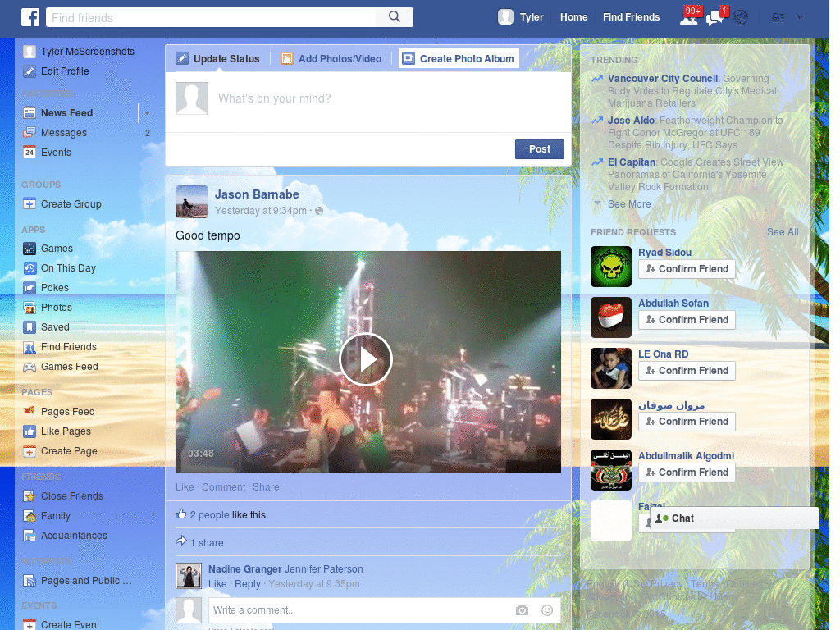
Task: Click the Acquaintances list icon
Action: click(30, 536)
